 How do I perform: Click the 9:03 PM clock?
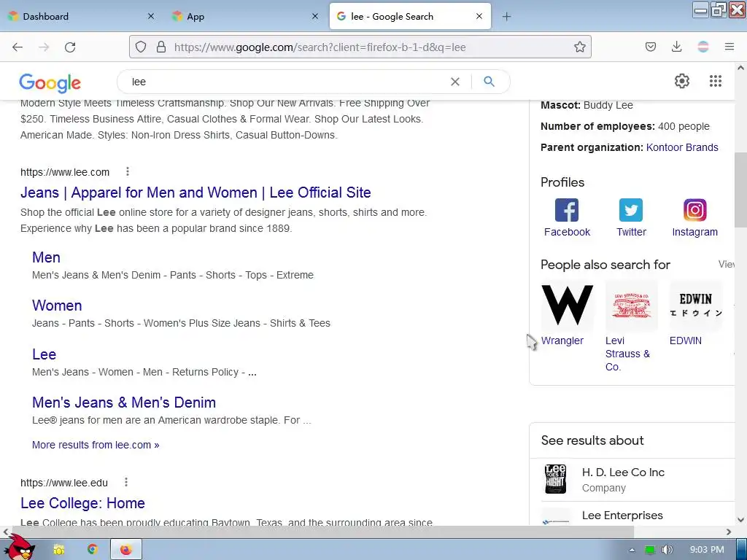click(707, 550)
